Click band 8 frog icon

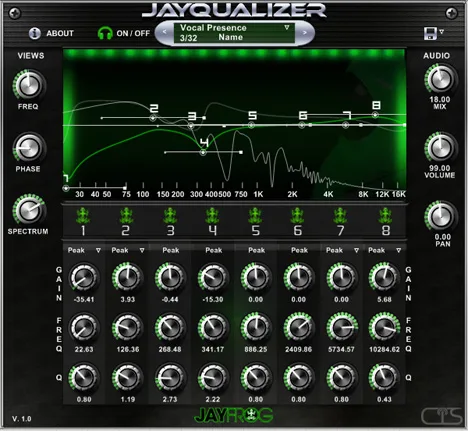385,215
